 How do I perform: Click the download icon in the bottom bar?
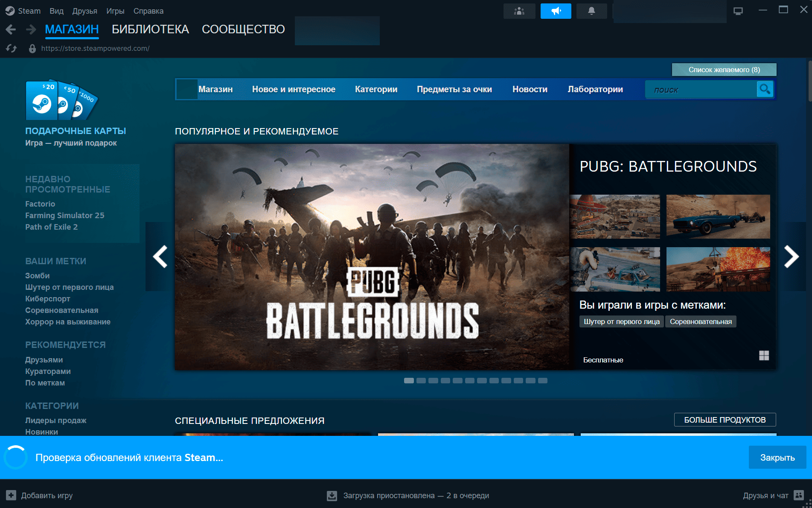(332, 496)
